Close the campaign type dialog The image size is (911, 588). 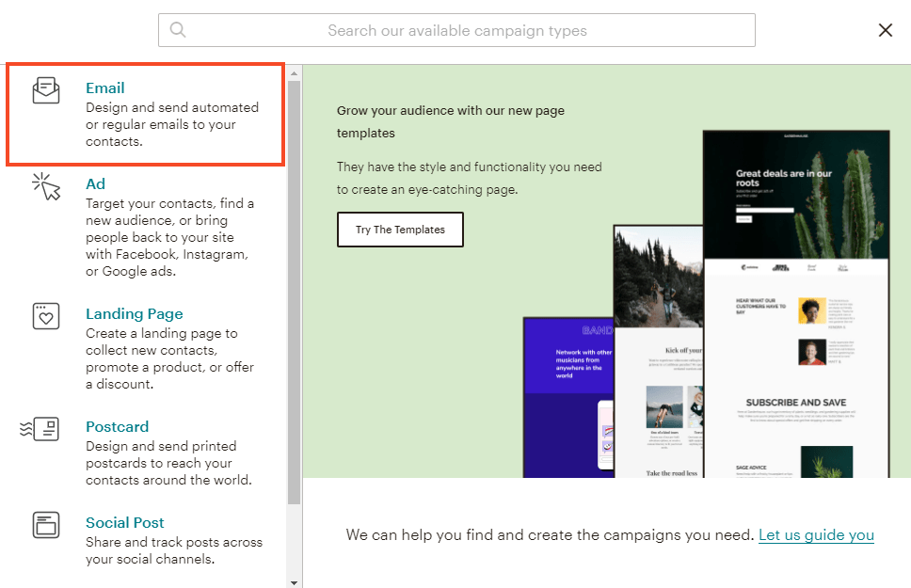tap(885, 30)
